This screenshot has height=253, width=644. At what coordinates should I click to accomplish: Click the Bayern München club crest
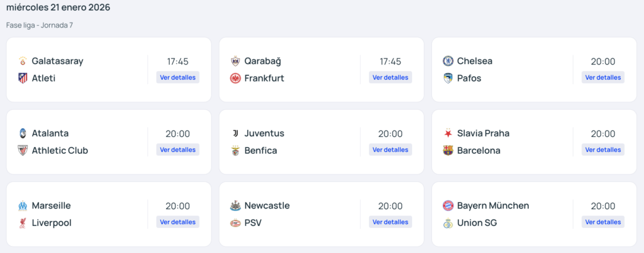click(x=448, y=205)
